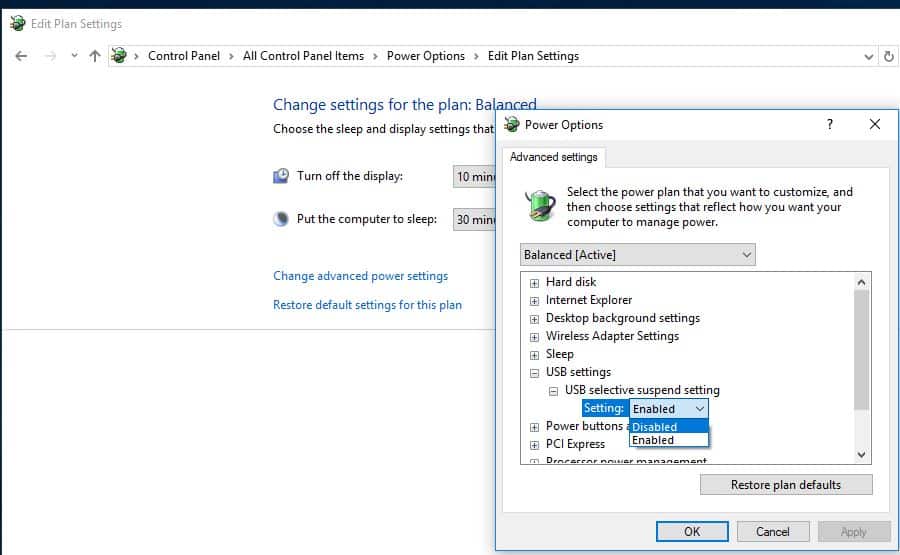Image resolution: width=900 pixels, height=555 pixels.
Task: Expand Desktop background settings node
Action: 534,319
